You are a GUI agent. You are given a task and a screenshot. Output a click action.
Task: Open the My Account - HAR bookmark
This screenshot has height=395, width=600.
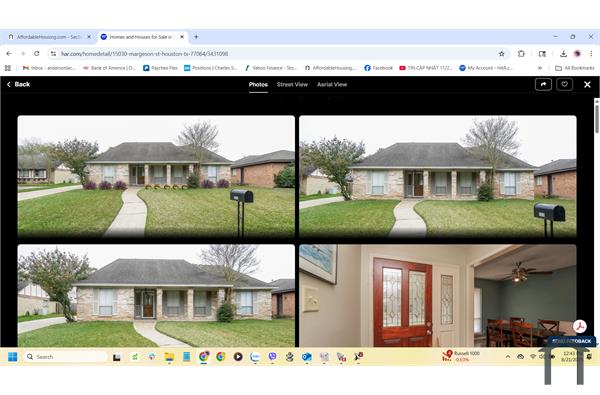486,68
